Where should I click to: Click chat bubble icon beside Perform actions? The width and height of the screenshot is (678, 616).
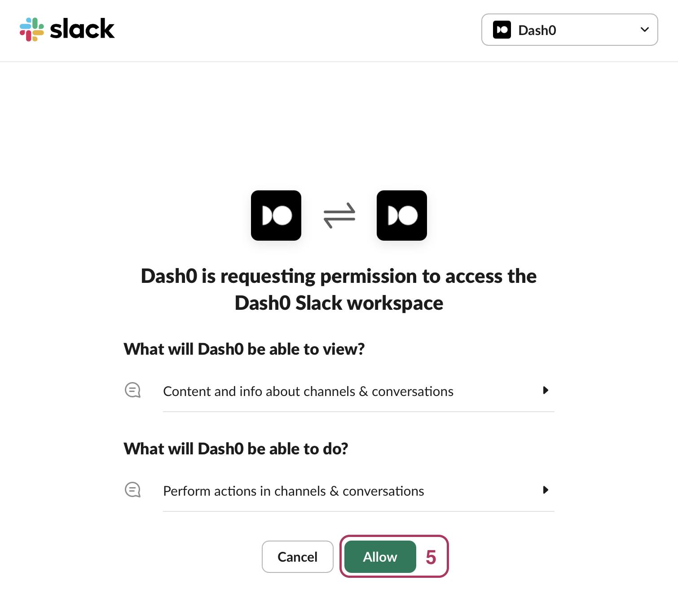133,490
